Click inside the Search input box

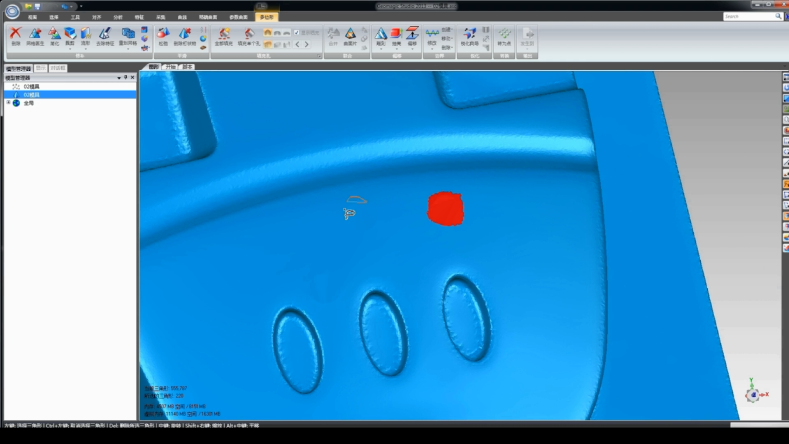click(747, 17)
